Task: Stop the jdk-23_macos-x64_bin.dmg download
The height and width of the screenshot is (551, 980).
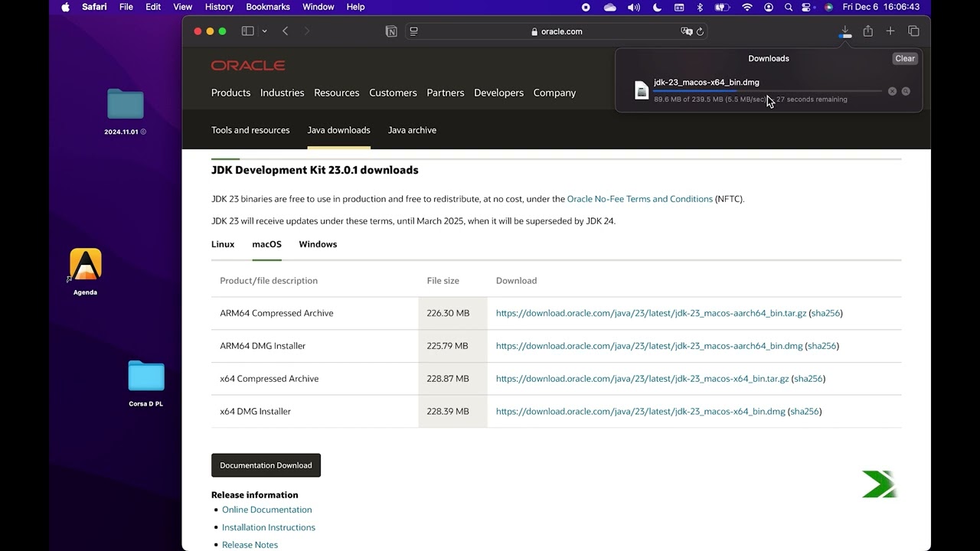Action: [892, 91]
